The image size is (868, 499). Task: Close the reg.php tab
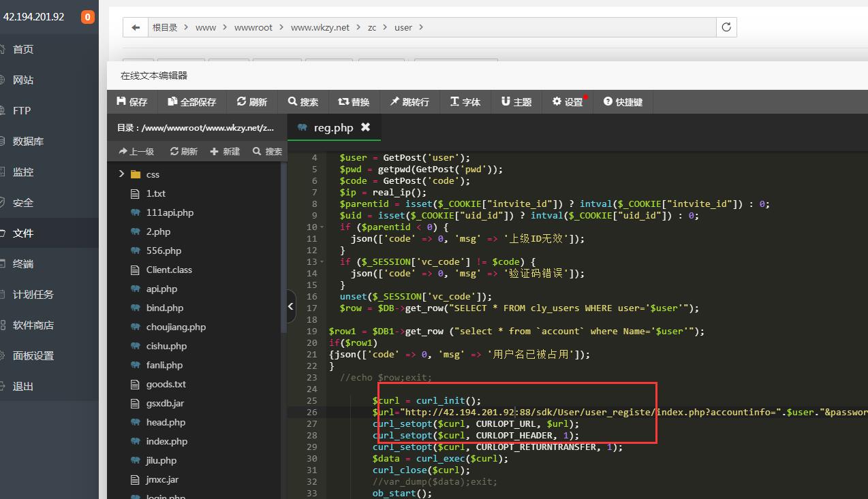pos(365,127)
